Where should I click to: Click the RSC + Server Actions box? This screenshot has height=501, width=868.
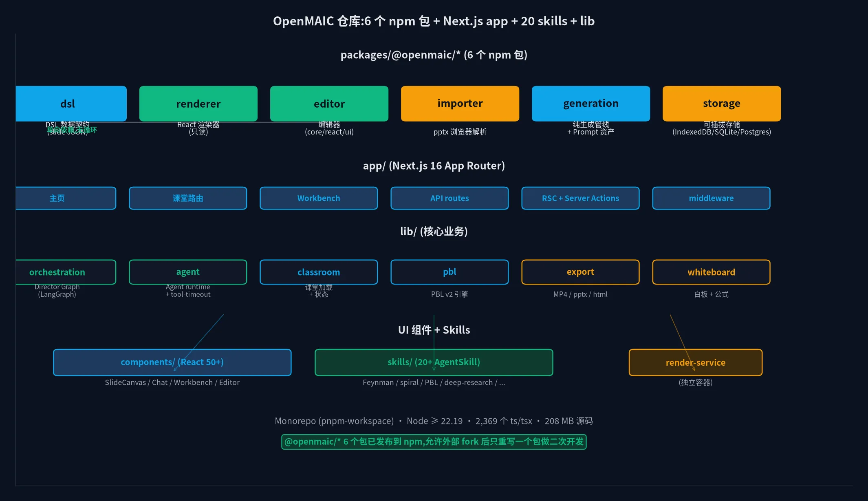(580, 198)
